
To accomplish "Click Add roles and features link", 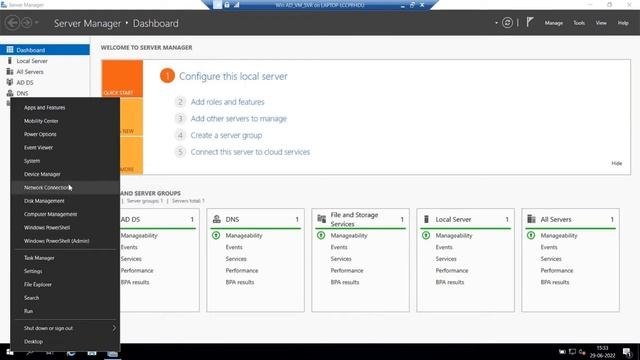I will pyautogui.click(x=227, y=102).
